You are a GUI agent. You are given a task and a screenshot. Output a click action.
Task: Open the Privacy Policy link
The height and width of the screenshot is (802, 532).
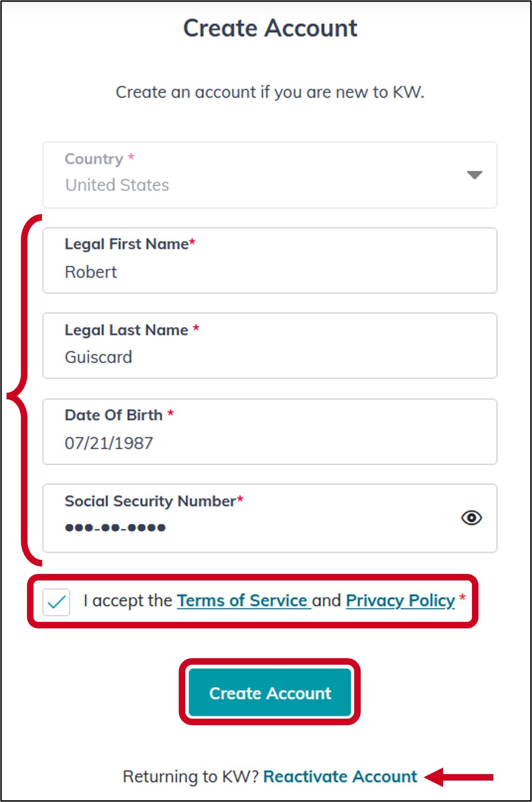click(399, 600)
